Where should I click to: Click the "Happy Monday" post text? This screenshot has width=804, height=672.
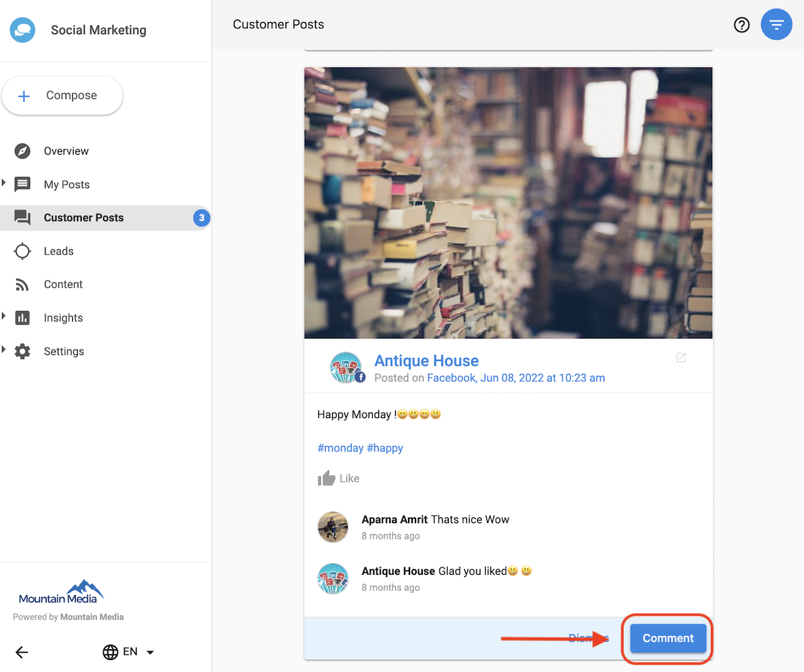(379, 415)
